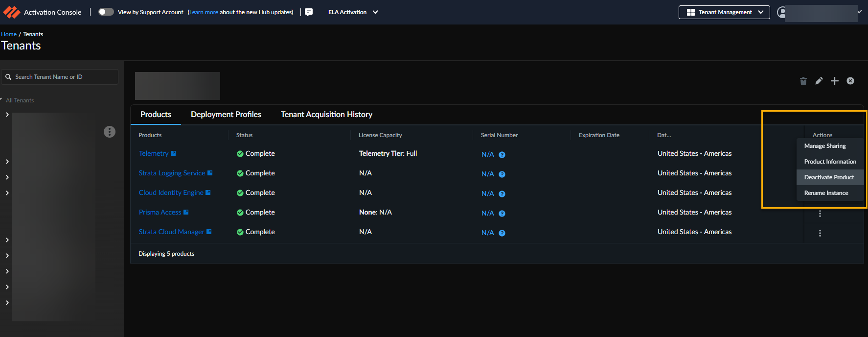Click the add plus icon

click(x=835, y=81)
